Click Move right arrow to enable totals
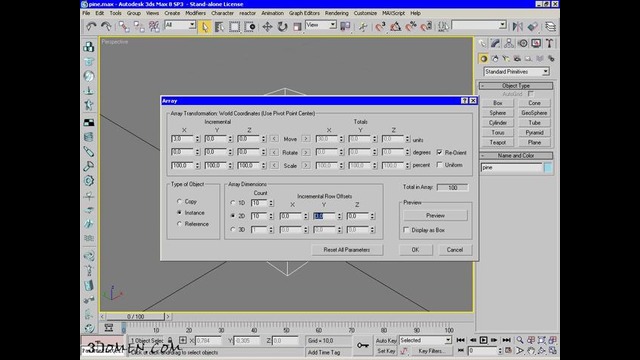This screenshot has height=360, width=640. click(x=306, y=139)
